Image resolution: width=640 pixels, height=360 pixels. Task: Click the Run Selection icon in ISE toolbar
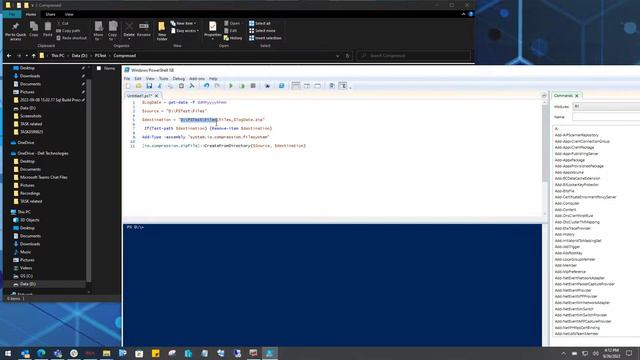(x=242, y=86)
